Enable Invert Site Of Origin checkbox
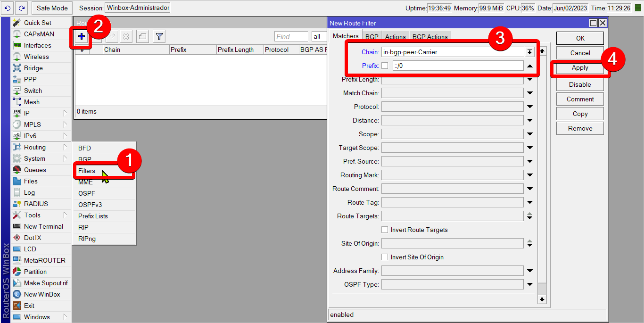This screenshot has width=644, height=323. pyautogui.click(x=385, y=257)
